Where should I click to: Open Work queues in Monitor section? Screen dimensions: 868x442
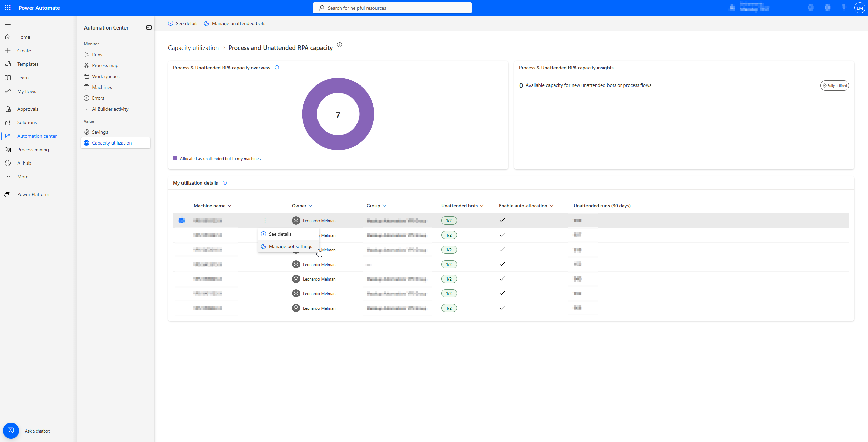[x=105, y=76]
